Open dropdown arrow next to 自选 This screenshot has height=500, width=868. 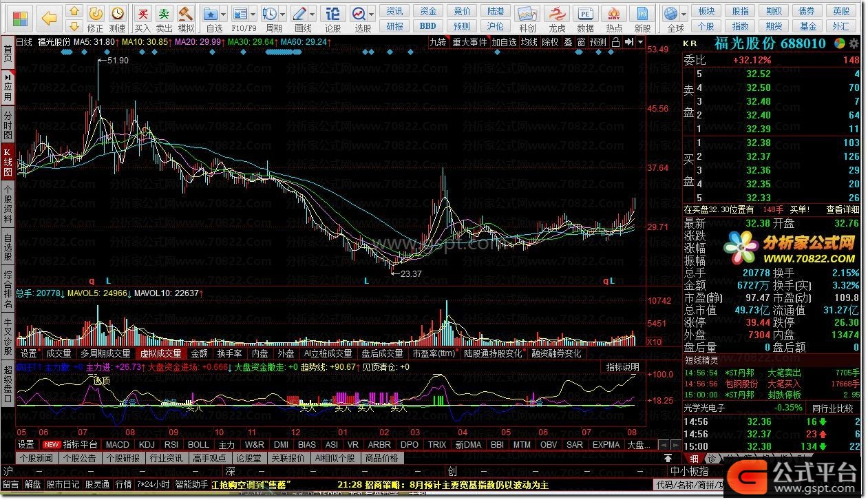(224, 13)
